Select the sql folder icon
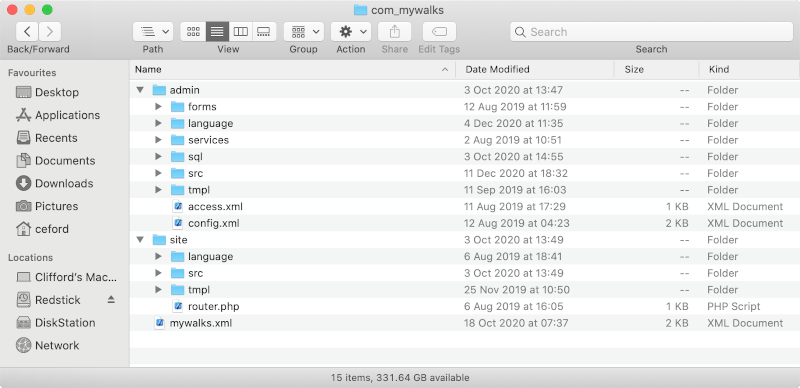This screenshot has width=800, height=388. (x=178, y=157)
